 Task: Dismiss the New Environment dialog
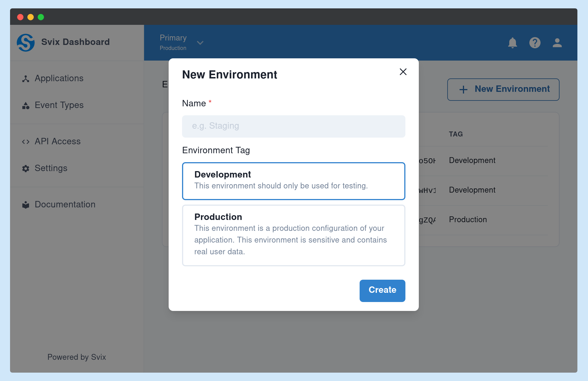click(x=403, y=72)
